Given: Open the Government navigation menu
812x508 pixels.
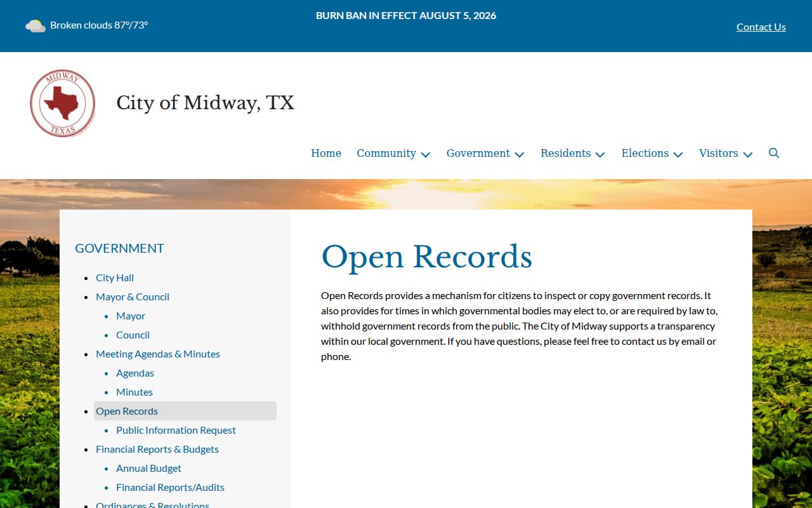Looking at the screenshot, I should [478, 153].
